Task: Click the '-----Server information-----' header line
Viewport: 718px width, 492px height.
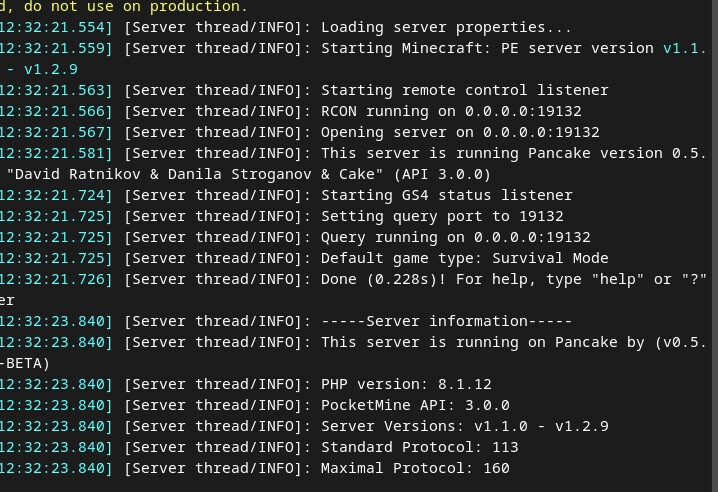Action: [446, 322]
